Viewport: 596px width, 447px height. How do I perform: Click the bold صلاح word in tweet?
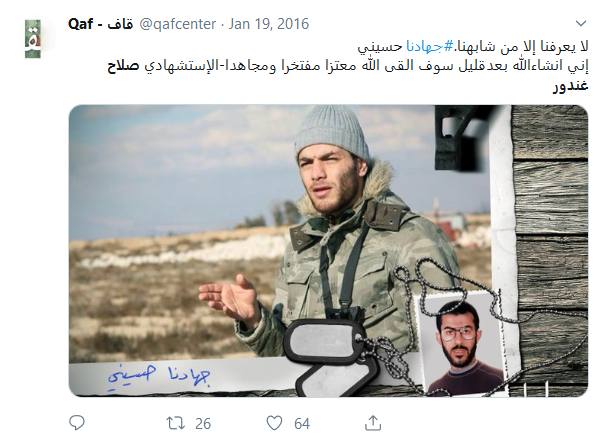click(x=123, y=66)
